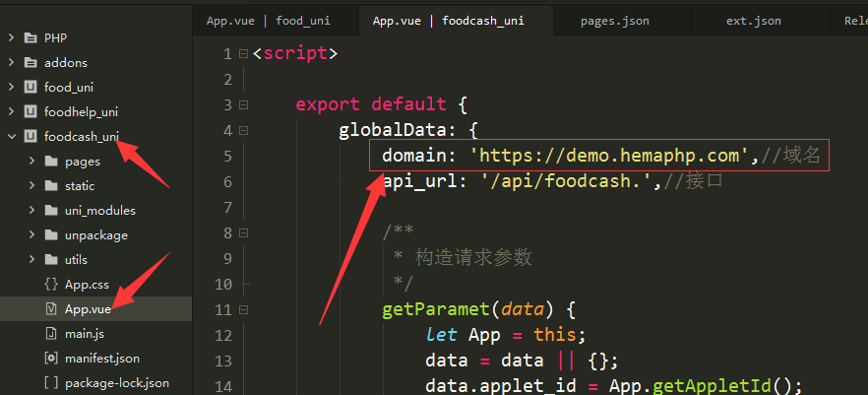868x395 pixels.
Task: Select foodcash_uni project in tree
Action: (x=82, y=136)
